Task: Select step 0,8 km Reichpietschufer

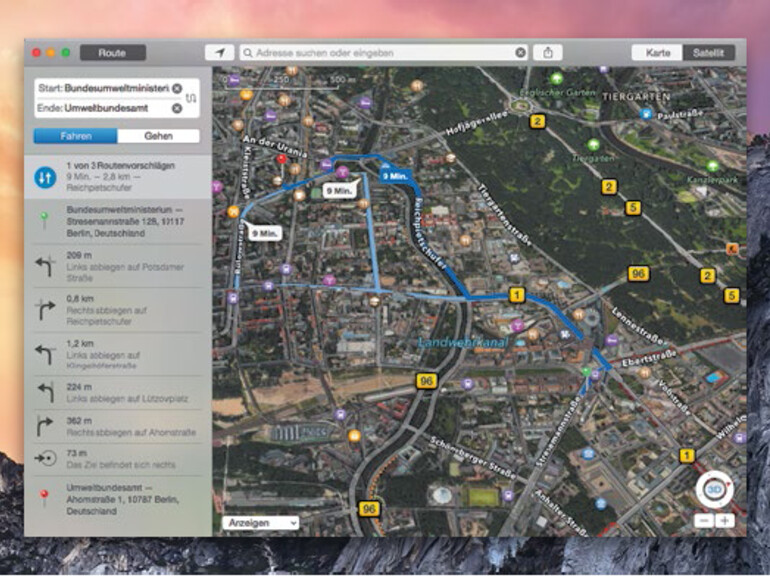Action: click(118, 310)
